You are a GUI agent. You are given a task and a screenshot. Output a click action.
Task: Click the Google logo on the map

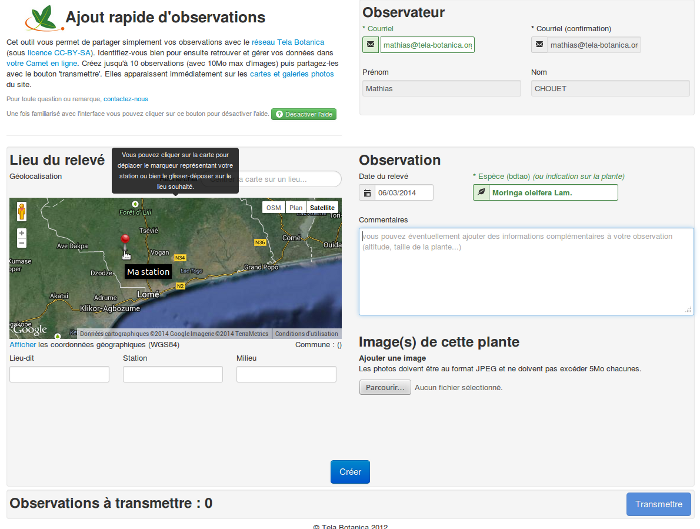30,330
